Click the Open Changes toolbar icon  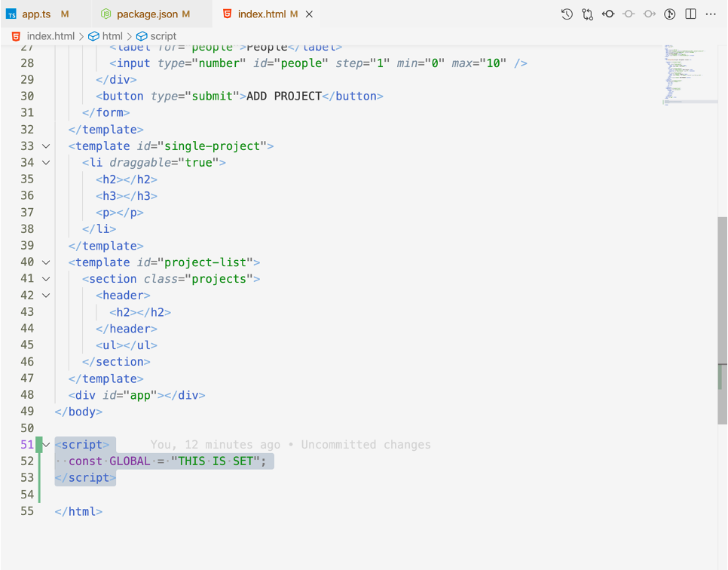tap(608, 14)
